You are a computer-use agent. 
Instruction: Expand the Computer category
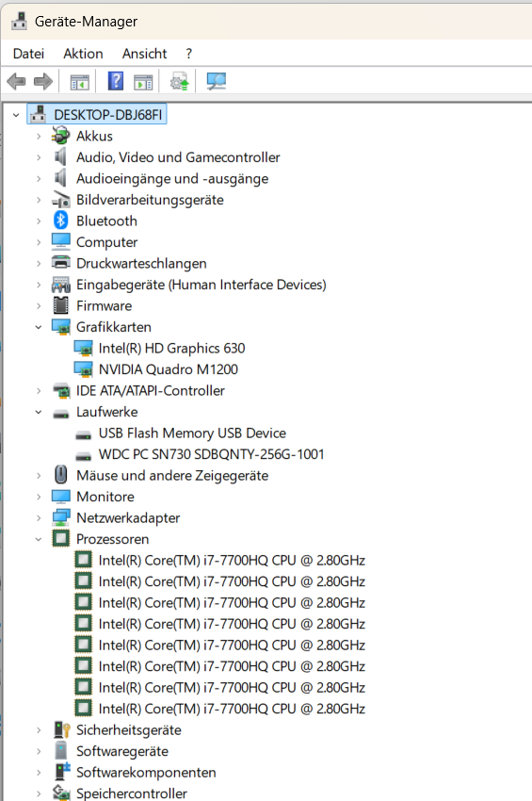pos(39,242)
